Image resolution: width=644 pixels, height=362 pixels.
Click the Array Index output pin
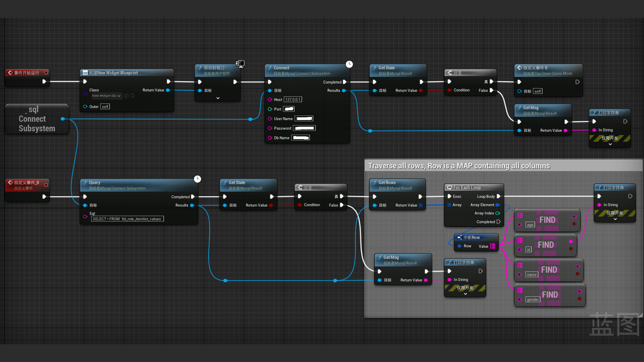[x=497, y=213]
